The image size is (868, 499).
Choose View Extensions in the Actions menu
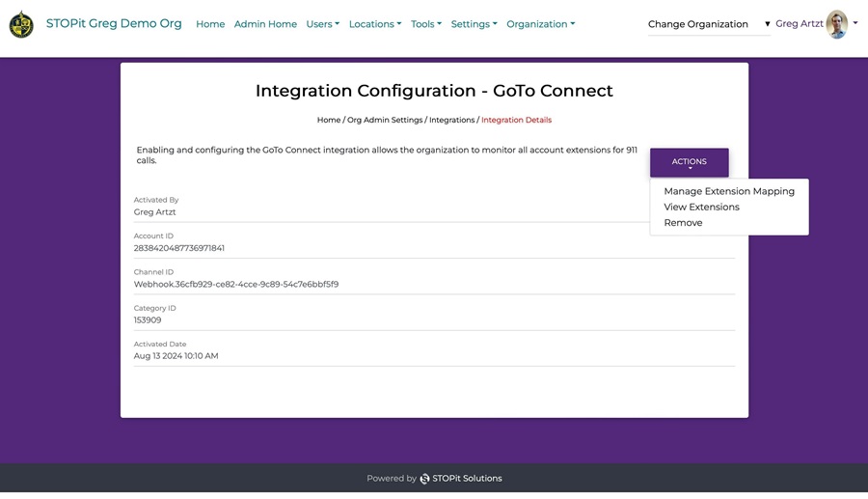[x=701, y=207]
